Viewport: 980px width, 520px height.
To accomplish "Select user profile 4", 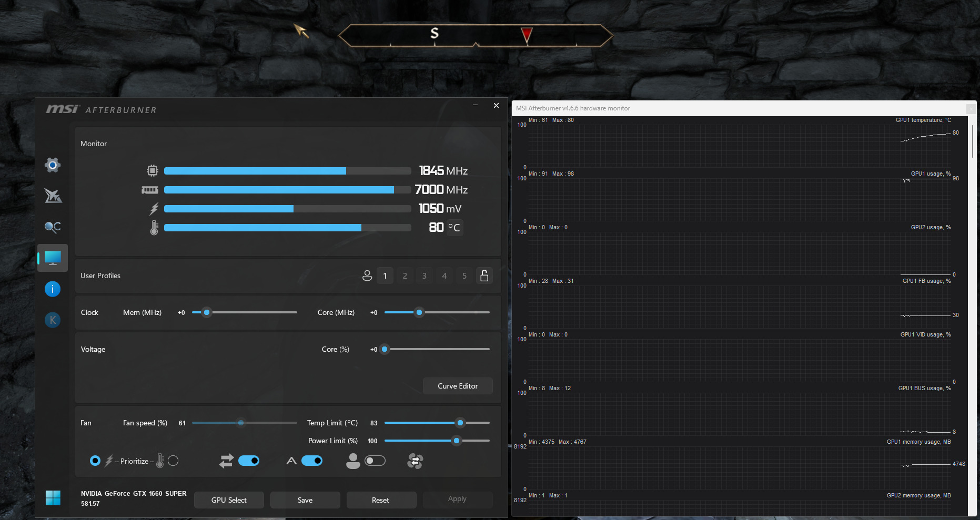I will pos(444,276).
